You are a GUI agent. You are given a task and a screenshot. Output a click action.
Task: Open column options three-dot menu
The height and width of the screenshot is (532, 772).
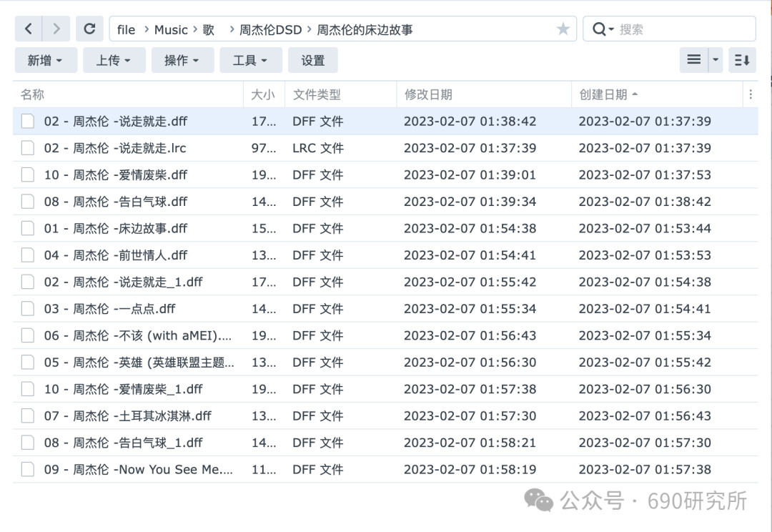751,94
